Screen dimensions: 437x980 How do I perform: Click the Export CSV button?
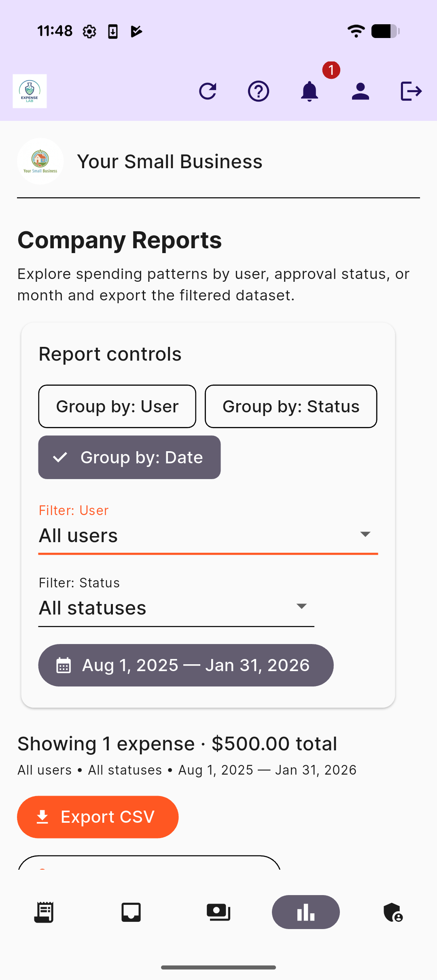click(98, 817)
